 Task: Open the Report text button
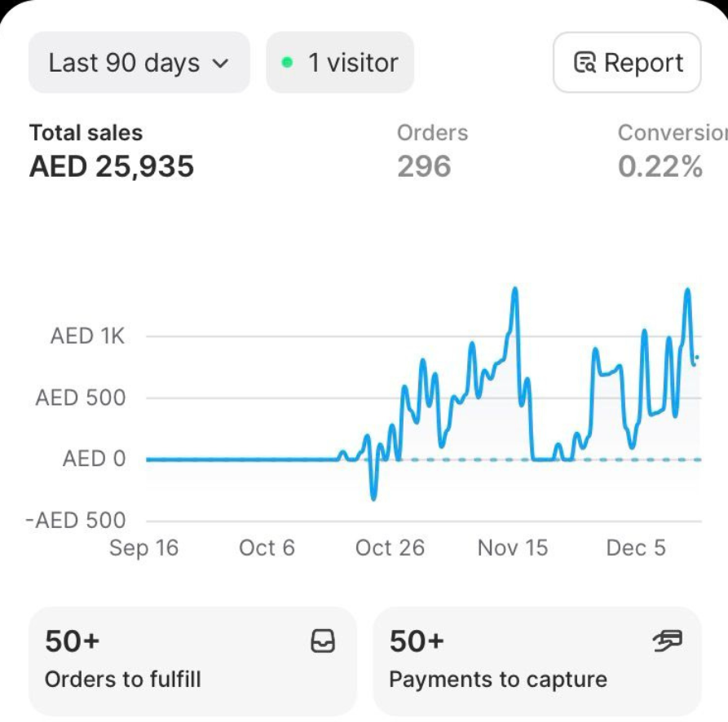click(643, 63)
